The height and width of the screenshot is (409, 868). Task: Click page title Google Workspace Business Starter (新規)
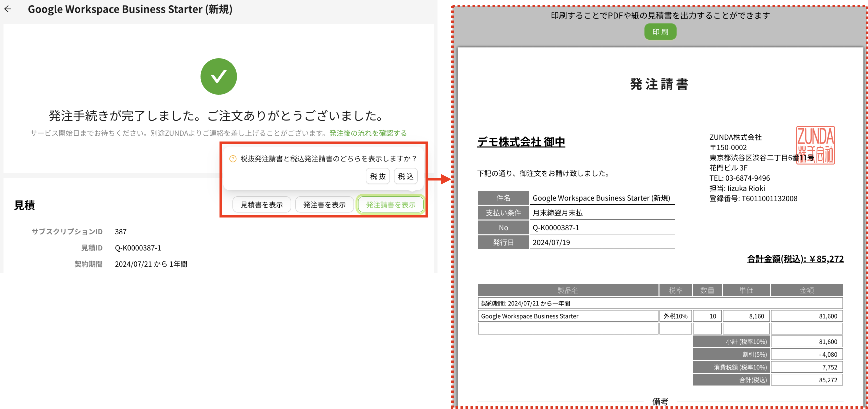coord(130,9)
